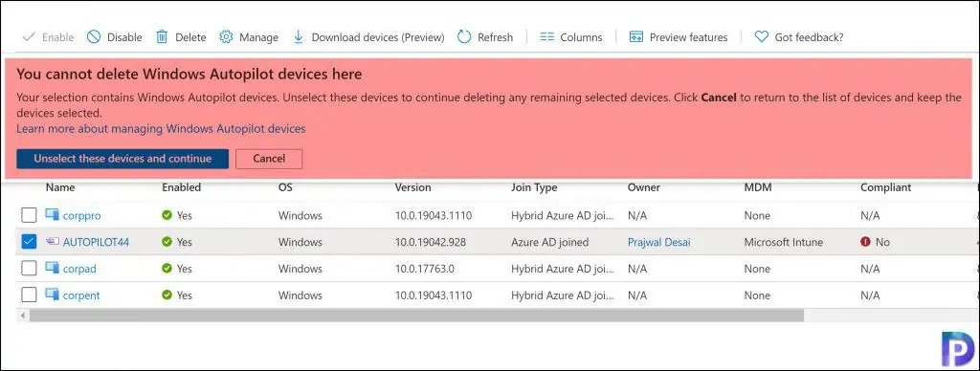Open the Manage toolbar label
The image size is (980, 371).
point(258,37)
